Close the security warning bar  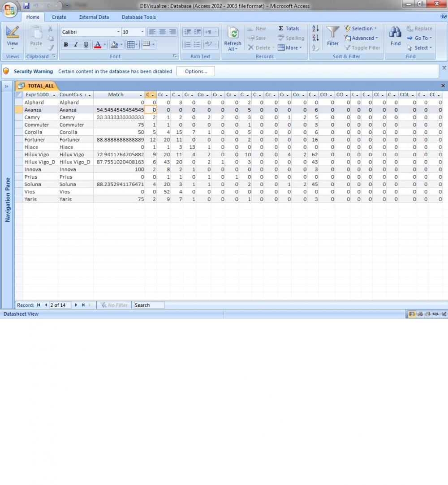click(444, 68)
